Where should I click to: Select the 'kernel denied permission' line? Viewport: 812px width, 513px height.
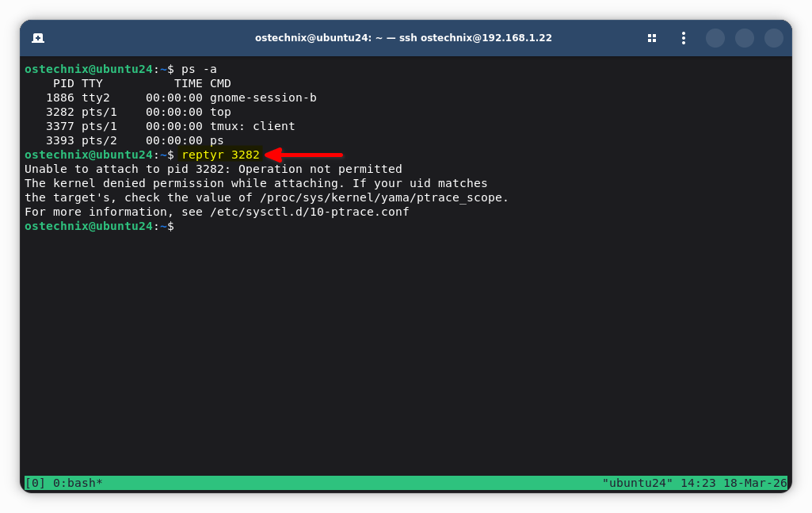coord(256,183)
